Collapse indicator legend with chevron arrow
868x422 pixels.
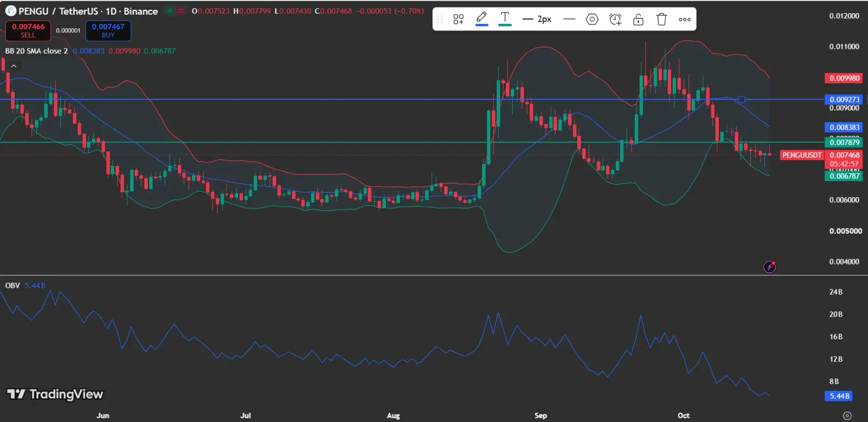tap(14, 66)
